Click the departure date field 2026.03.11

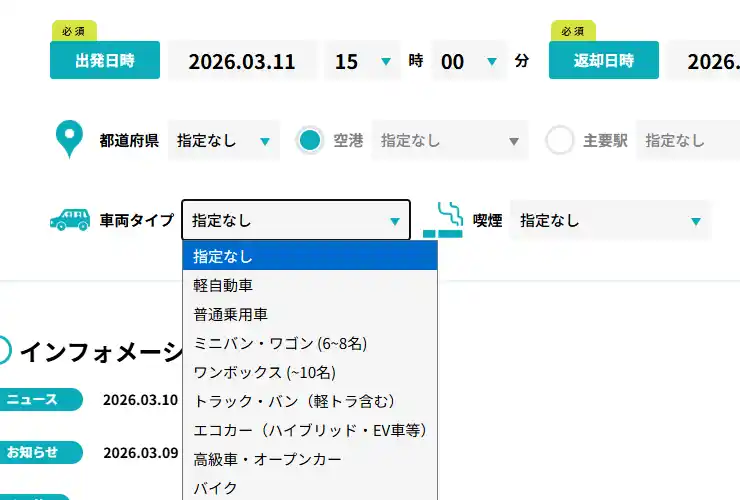242,61
